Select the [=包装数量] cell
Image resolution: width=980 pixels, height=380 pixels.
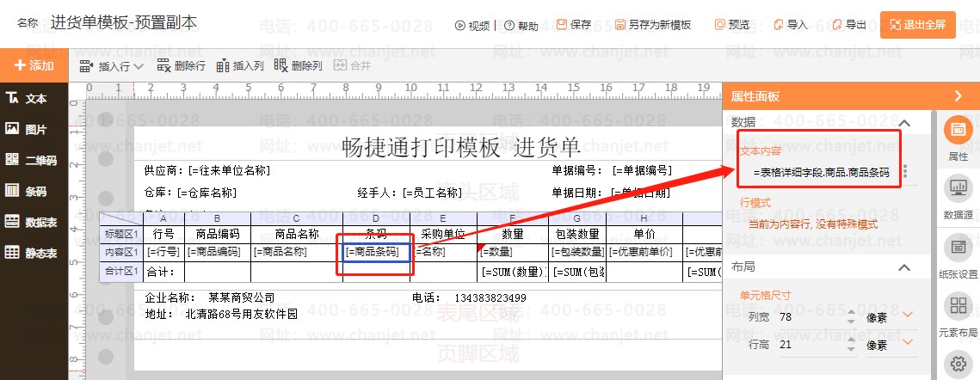click(577, 253)
